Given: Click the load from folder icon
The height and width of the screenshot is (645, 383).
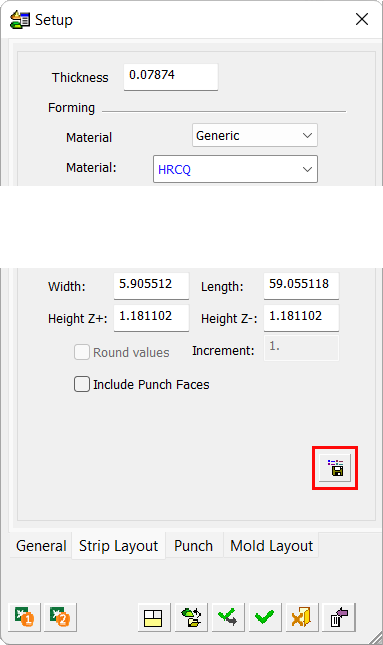Looking at the screenshot, I should [x=191, y=617].
